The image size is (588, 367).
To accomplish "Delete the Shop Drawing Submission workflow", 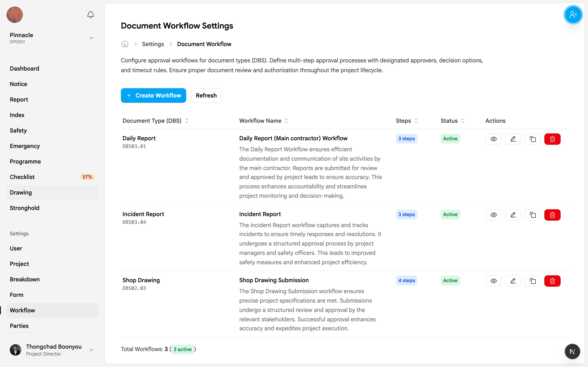I will coord(552,281).
